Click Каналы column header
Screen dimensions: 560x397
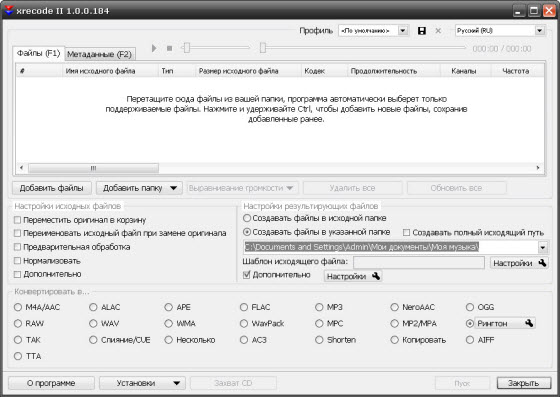click(x=466, y=71)
